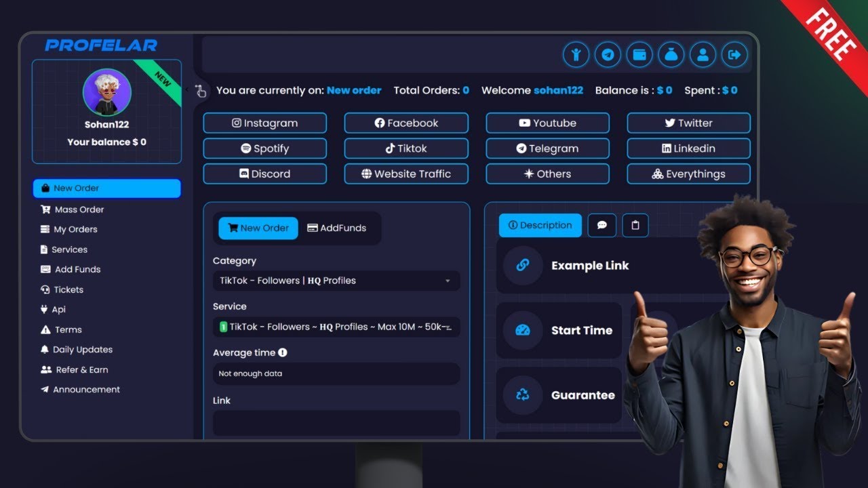The width and height of the screenshot is (868, 488).
Task: Click the Sohan122 avatar image
Action: point(106,92)
